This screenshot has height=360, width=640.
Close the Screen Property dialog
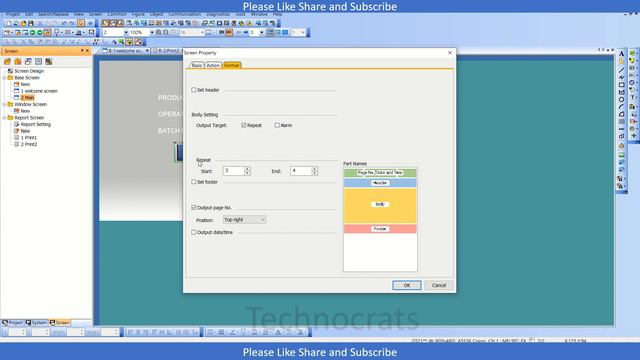(x=450, y=53)
